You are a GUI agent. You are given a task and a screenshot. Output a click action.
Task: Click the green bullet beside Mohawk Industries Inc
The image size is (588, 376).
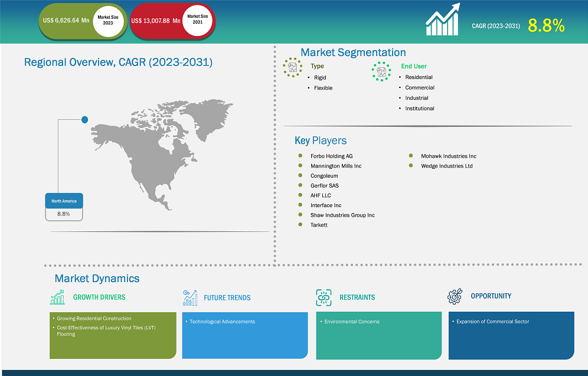tap(411, 156)
